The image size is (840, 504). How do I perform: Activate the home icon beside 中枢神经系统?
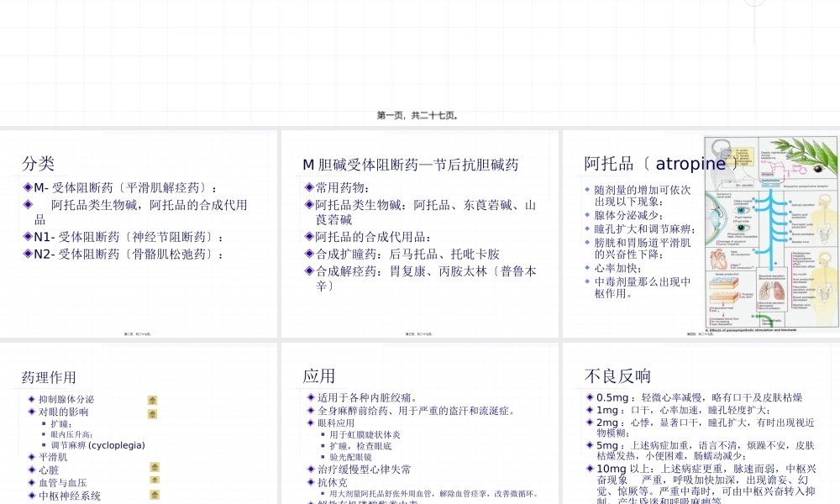click(154, 495)
